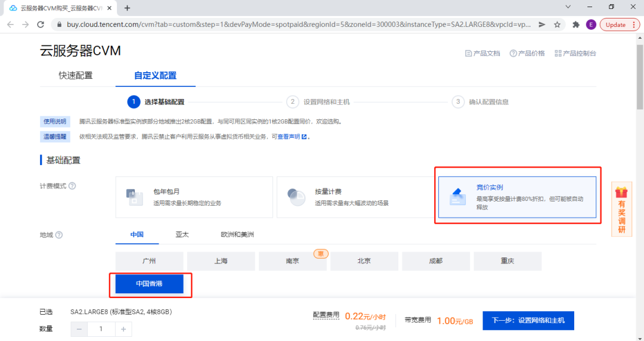Click step 3 确认配置信息
The height and width of the screenshot is (341, 644).
480,102
